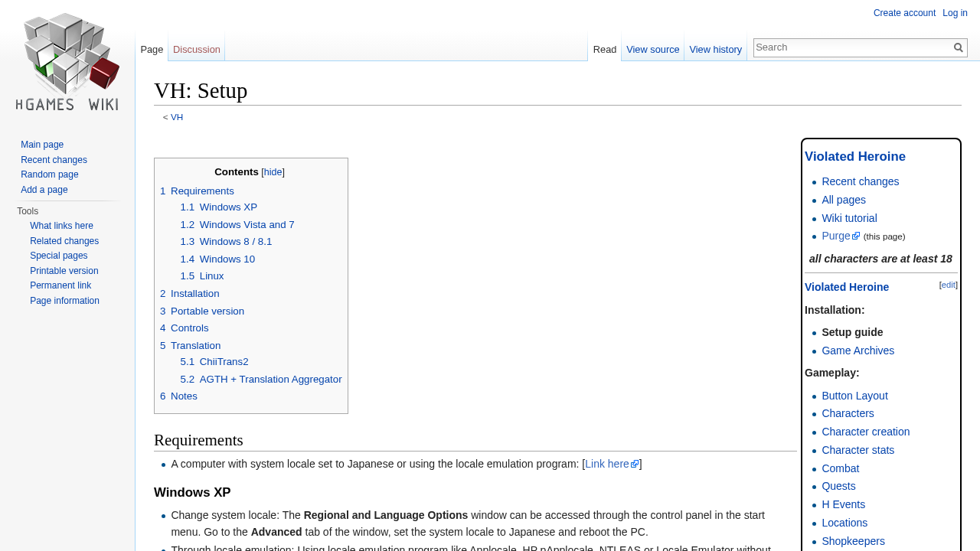Click the HGames Wiki logo
Screen dimensions: 980x551
coord(67,61)
